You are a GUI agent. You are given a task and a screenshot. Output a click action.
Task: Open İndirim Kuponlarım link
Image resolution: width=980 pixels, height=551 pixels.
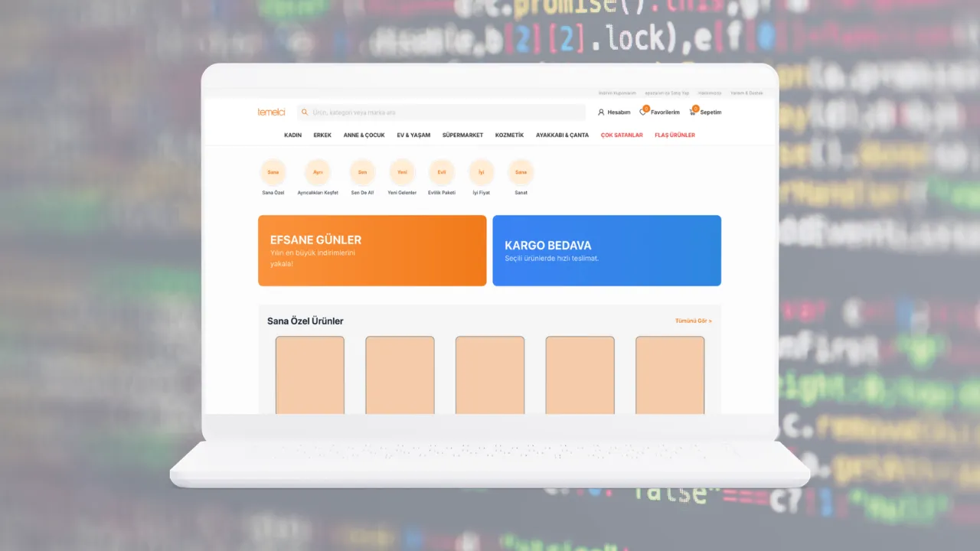[x=617, y=93]
